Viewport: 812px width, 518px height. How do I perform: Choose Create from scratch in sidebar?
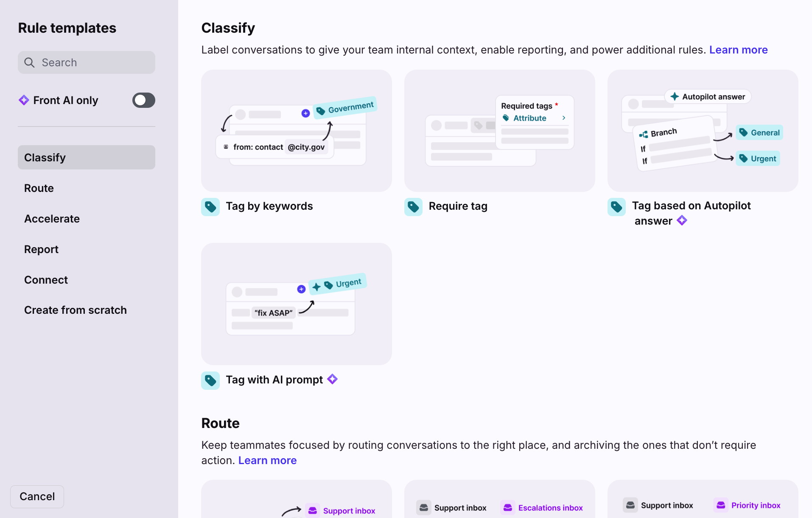[76, 310]
